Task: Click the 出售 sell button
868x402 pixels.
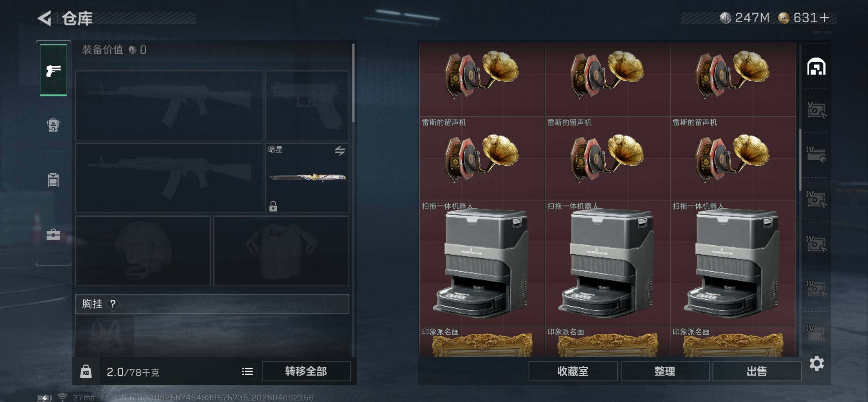Action: click(x=757, y=371)
